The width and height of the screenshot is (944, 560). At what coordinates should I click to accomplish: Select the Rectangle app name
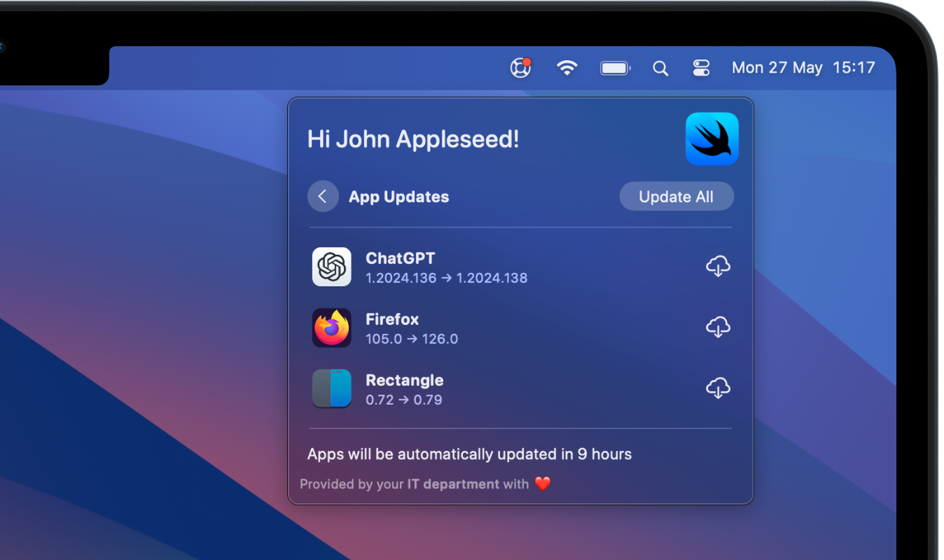point(405,380)
